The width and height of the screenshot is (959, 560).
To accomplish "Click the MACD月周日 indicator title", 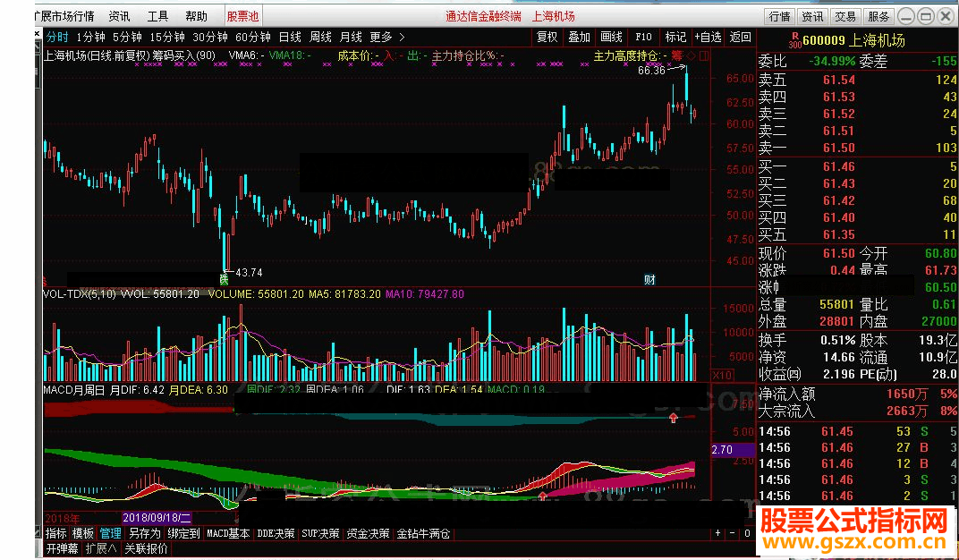I will coord(74,389).
